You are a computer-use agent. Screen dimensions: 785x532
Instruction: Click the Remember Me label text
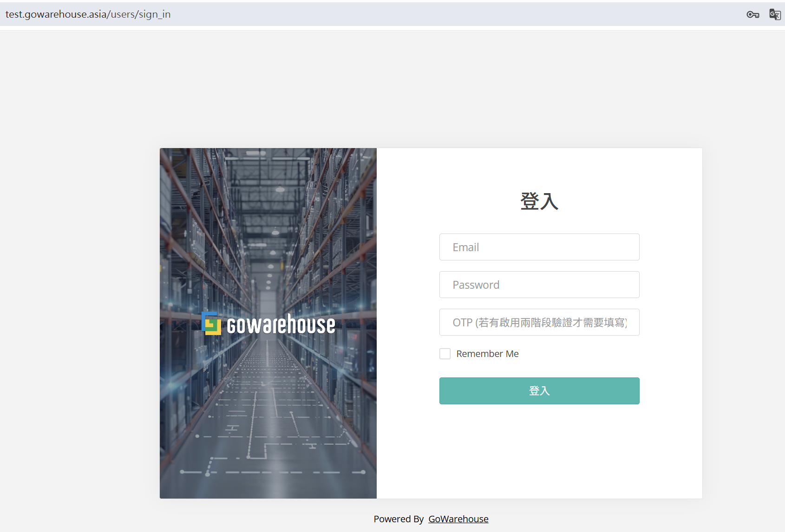pyautogui.click(x=487, y=354)
